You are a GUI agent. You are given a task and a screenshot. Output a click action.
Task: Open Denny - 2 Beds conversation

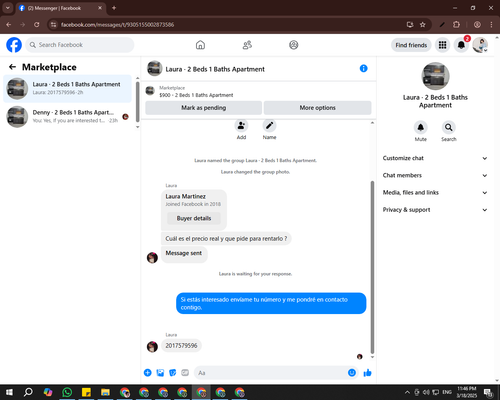68,116
